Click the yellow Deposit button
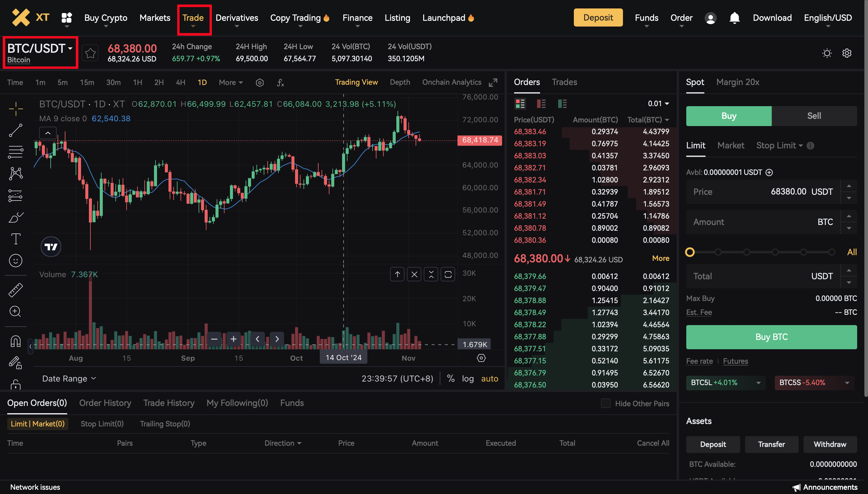Screen dimensions: 868x494 click(598, 17)
